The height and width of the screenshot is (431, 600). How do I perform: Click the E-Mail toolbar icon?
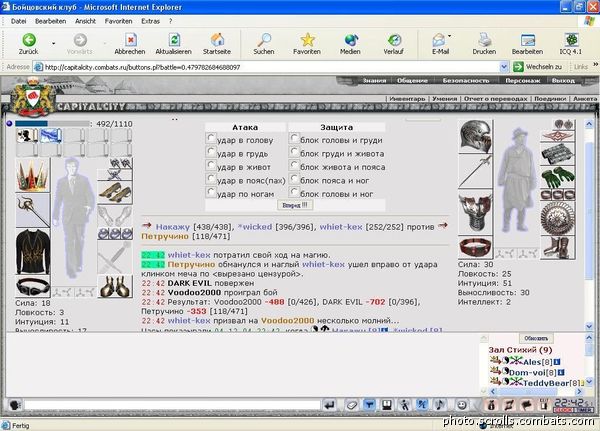[x=439, y=39]
